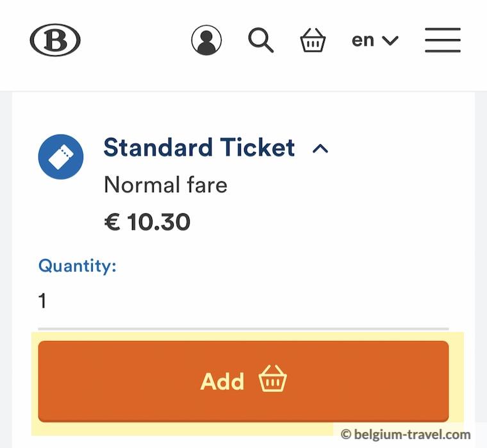
Task: Click the Standard Ticket heading
Action: (x=199, y=148)
